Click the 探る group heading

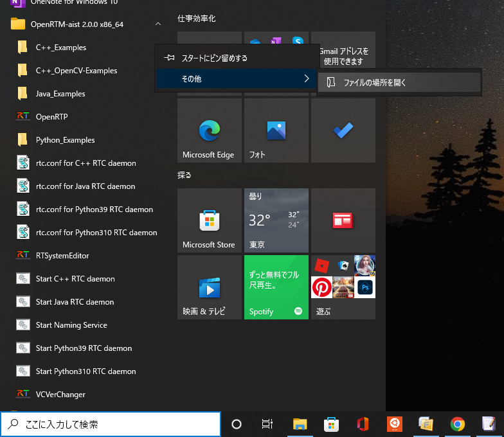point(184,175)
